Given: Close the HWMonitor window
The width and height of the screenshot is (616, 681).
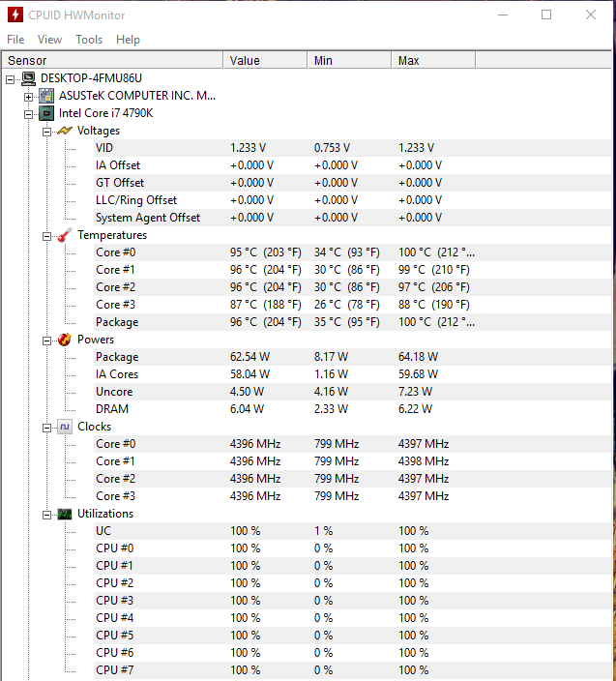Looking at the screenshot, I should (591, 15).
